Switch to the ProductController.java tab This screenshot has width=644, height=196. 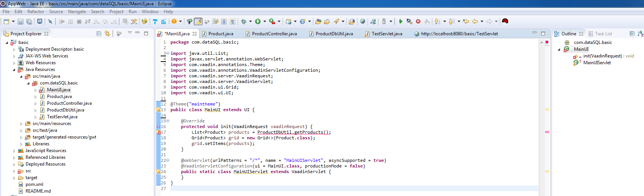click(x=274, y=34)
